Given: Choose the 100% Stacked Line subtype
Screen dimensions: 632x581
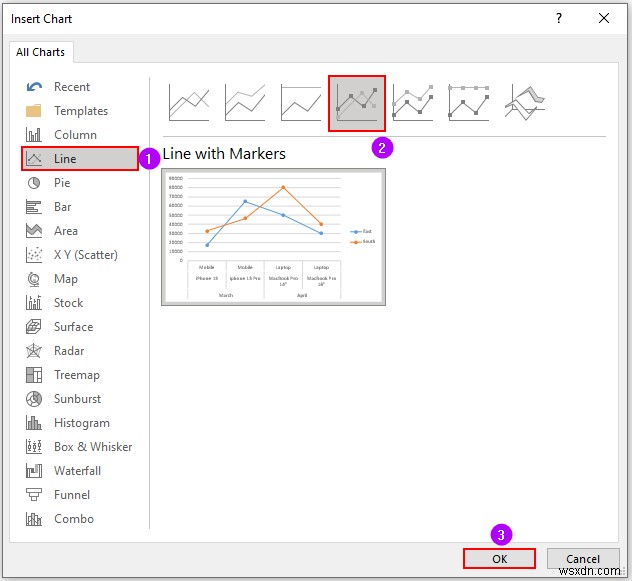Looking at the screenshot, I should click(301, 102).
